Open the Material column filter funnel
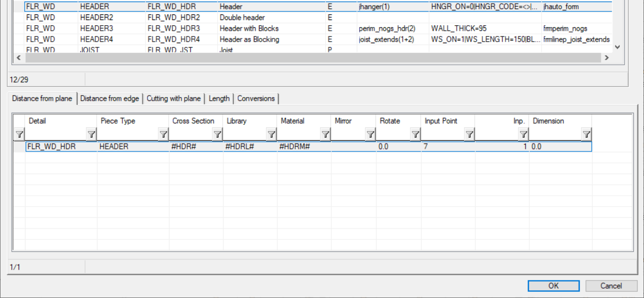 [325, 135]
